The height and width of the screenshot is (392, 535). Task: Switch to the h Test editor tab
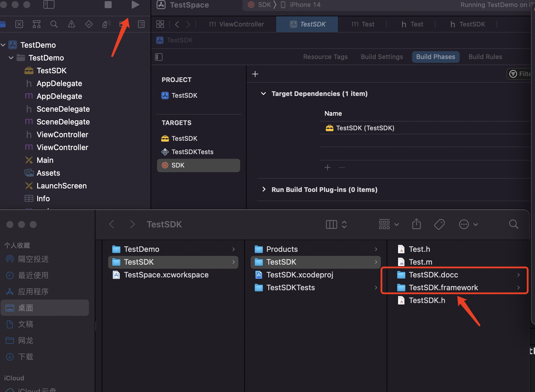(x=412, y=24)
